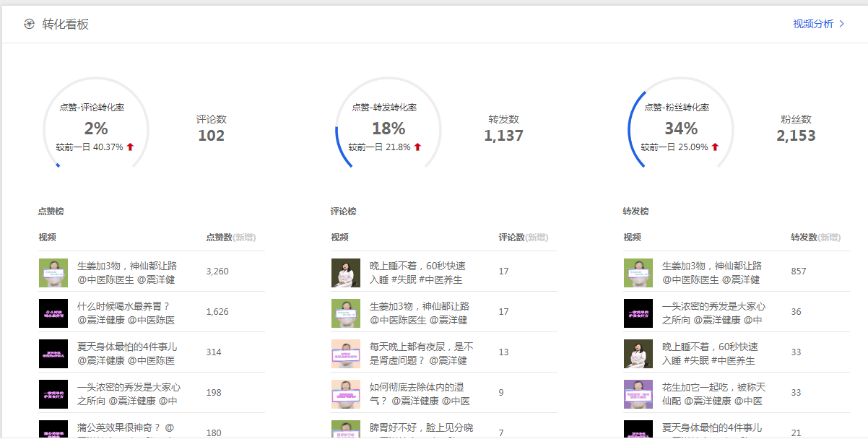Click the yen icon beside 转化看板
Screen dimensions: 868x439
29,25
